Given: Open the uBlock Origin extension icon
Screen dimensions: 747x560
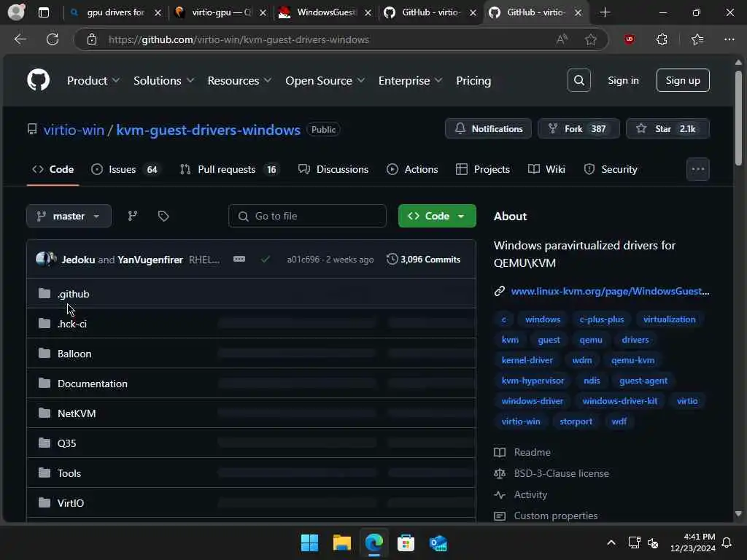Looking at the screenshot, I should click(x=630, y=39).
